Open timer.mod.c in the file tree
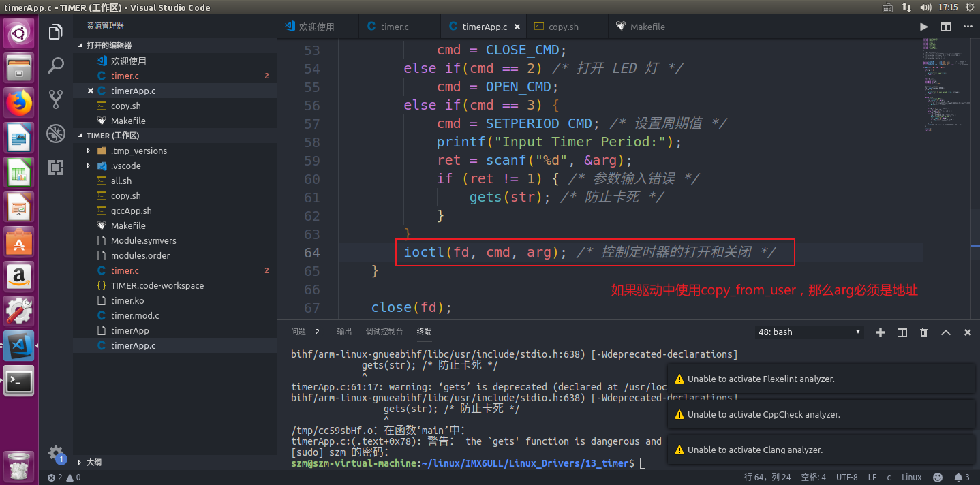This screenshot has height=485, width=980. pos(174,315)
